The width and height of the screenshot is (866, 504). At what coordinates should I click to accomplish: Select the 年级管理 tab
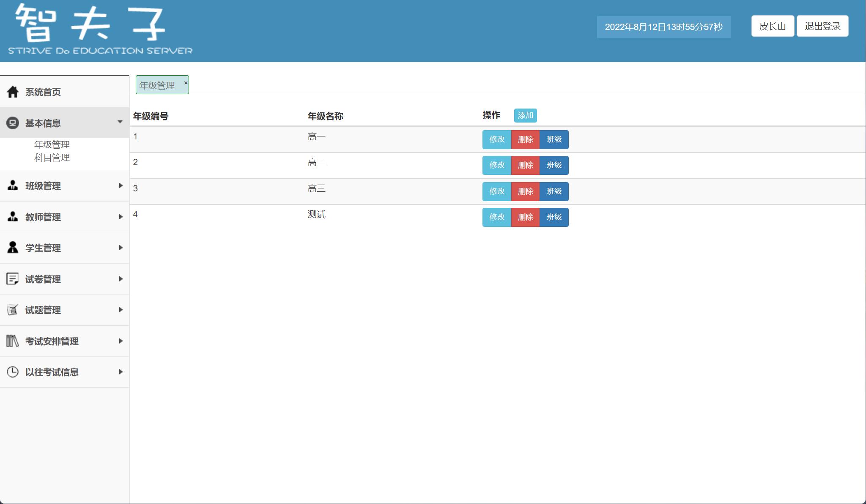(x=157, y=85)
